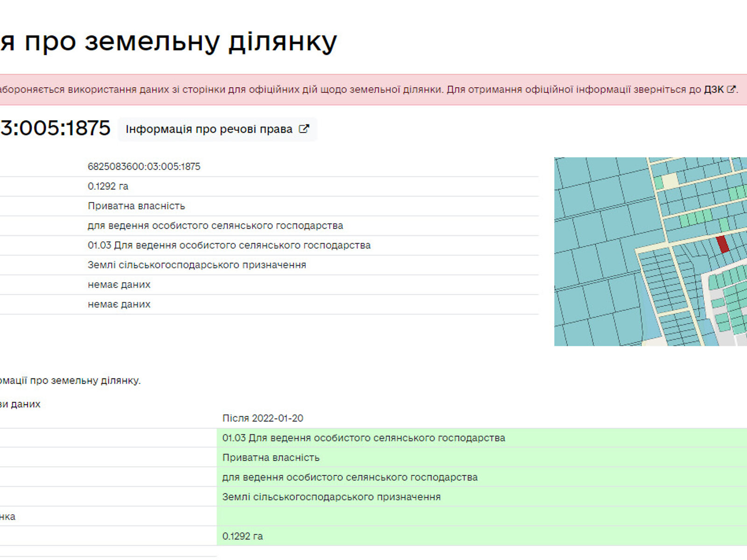Select the '0.1292 га' area value in top table
Viewport: 747px width, 560px height.
(x=108, y=186)
